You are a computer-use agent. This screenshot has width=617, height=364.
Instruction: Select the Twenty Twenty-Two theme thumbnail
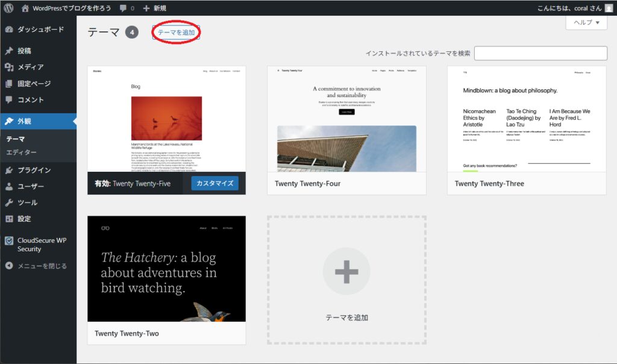click(x=166, y=269)
